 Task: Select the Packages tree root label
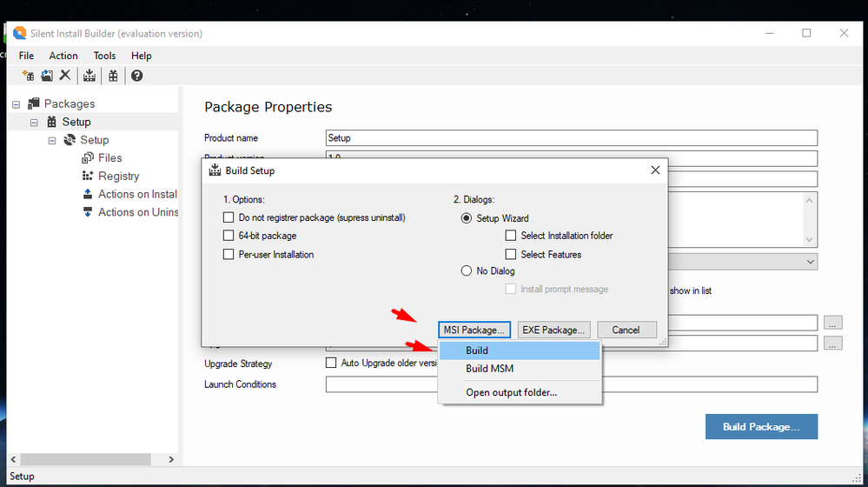coord(70,103)
